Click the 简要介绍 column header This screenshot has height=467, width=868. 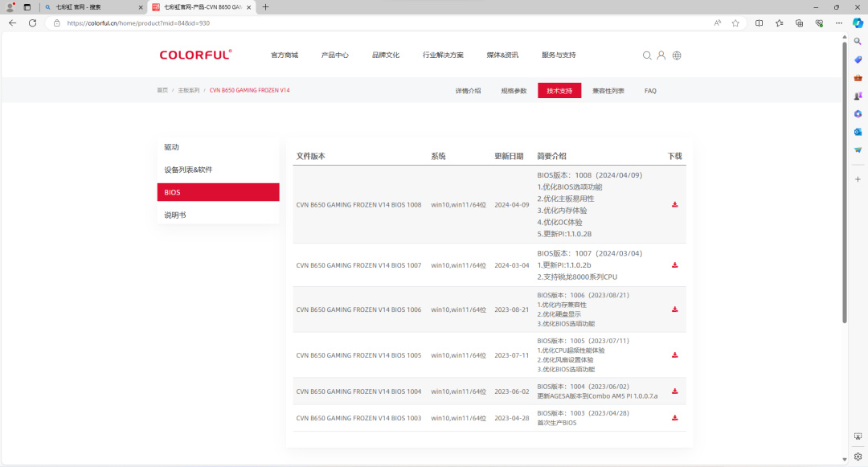tap(551, 156)
